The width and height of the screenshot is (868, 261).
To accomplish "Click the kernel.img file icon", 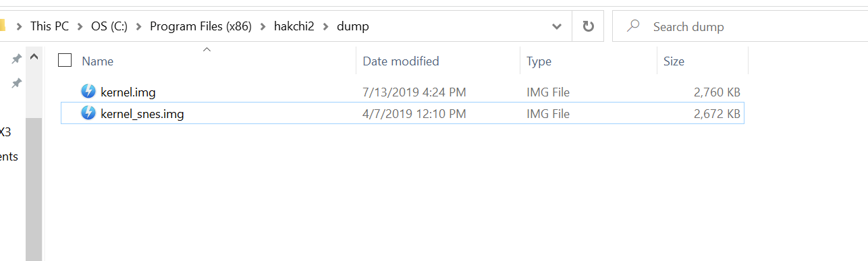I will (88, 92).
